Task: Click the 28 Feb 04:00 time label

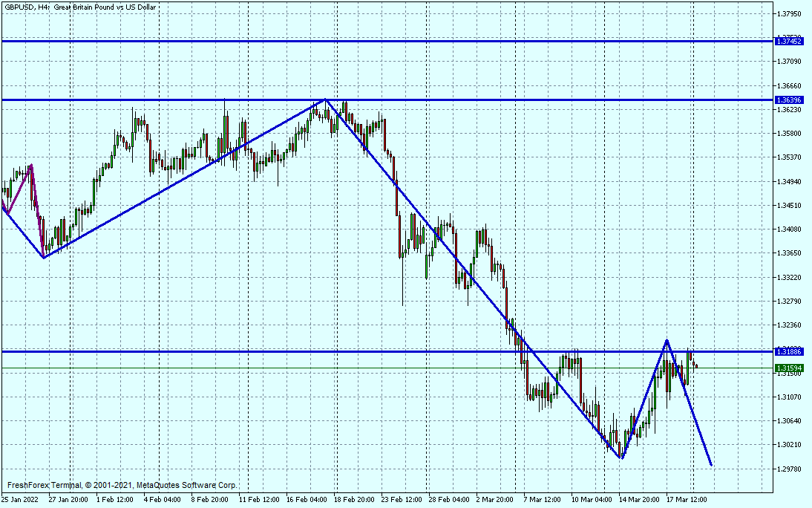Action: tap(449, 500)
